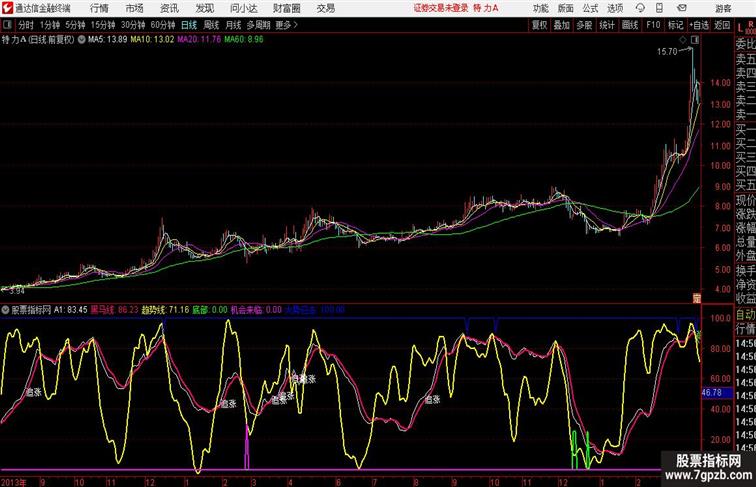Open F10 company info
This screenshot has width=756, height=487.
[653, 25]
